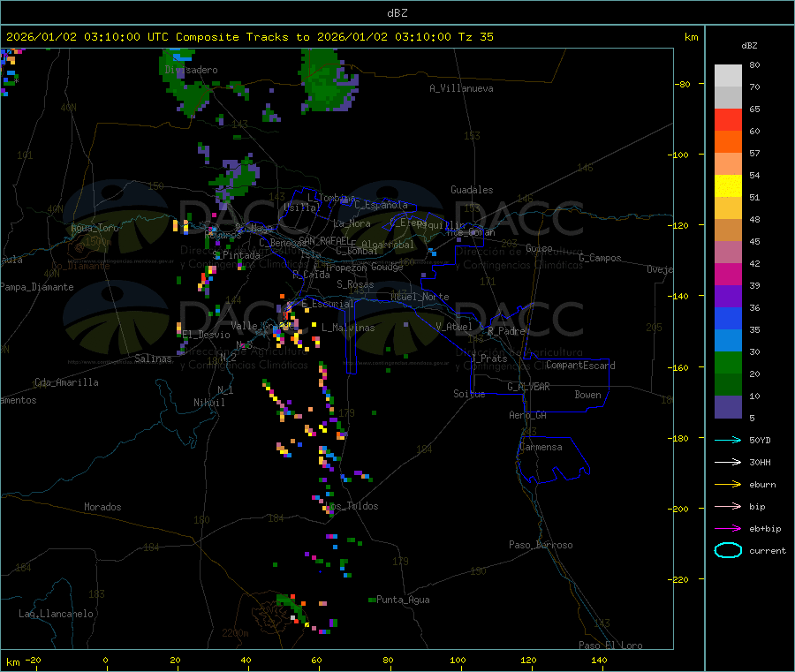Click the white 30HM arrow icon
Viewport: 795px width, 672px height.
[x=728, y=462]
